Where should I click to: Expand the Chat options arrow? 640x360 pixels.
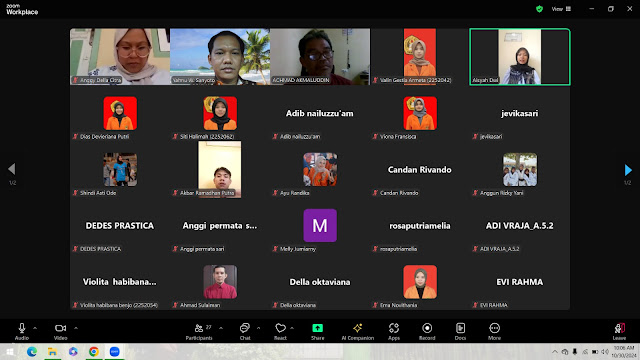(x=258, y=328)
